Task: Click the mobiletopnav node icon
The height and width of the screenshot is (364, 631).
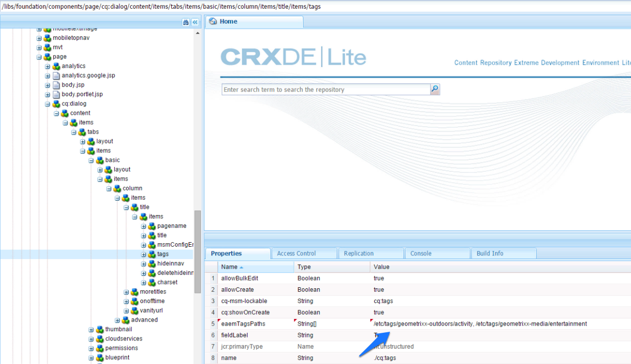Action: pos(47,38)
